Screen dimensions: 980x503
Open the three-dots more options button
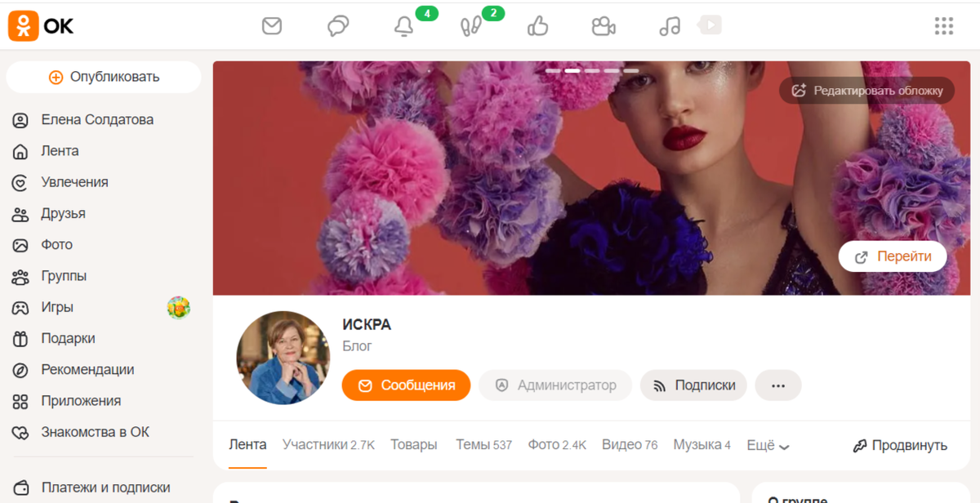click(778, 385)
